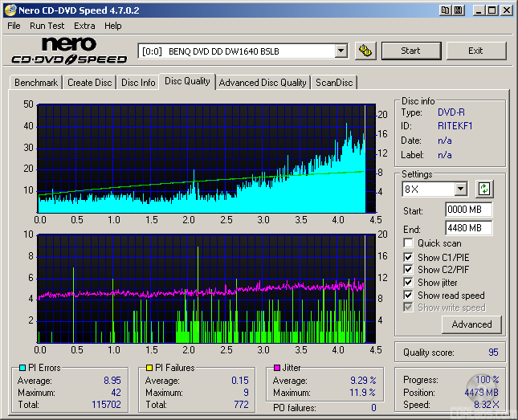The height and width of the screenshot is (420, 518).
Task: Click the floppy disk save icon
Action: click(458, 10)
